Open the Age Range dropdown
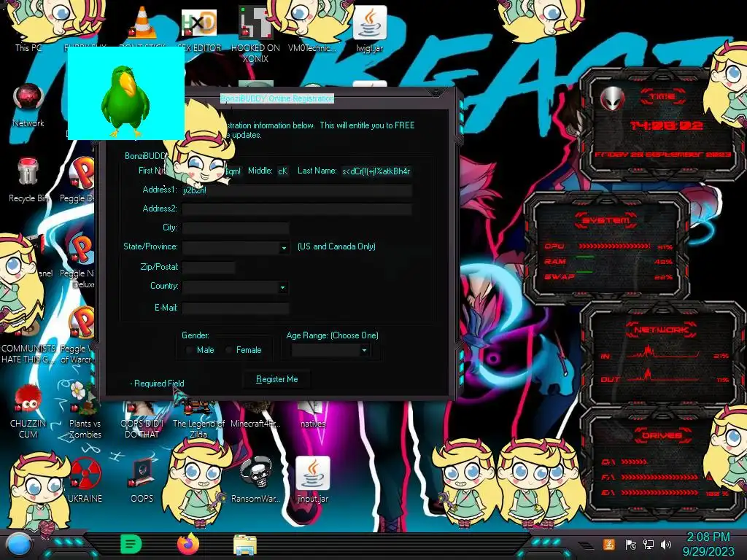Viewport: 747px width, 560px height. [x=364, y=351]
